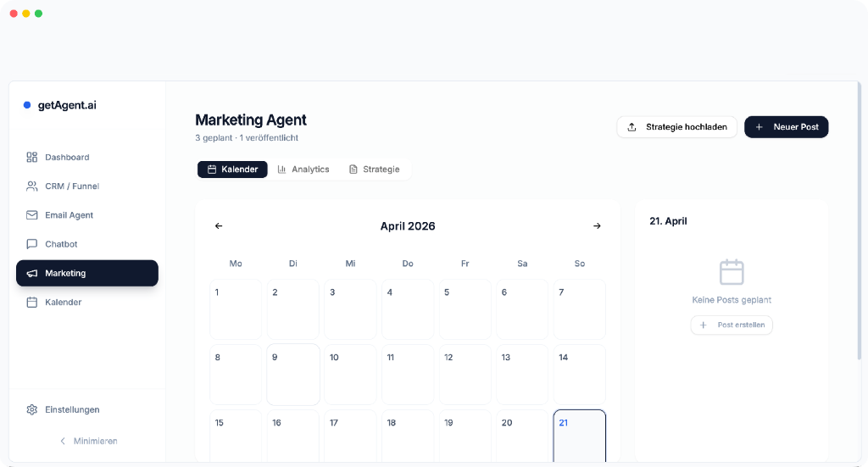This screenshot has height=467, width=868.
Task: Click the sidebar Kalender calendar icon
Action: [x=32, y=302]
